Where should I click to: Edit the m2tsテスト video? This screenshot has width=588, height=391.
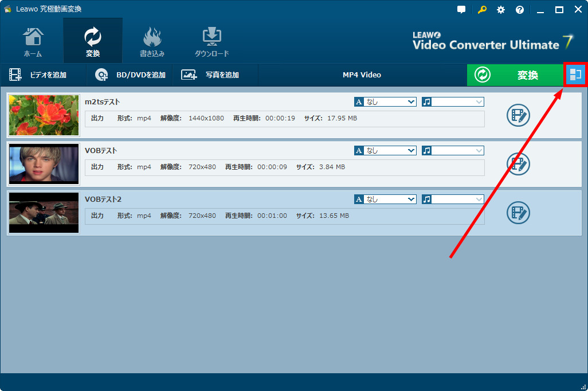518,115
